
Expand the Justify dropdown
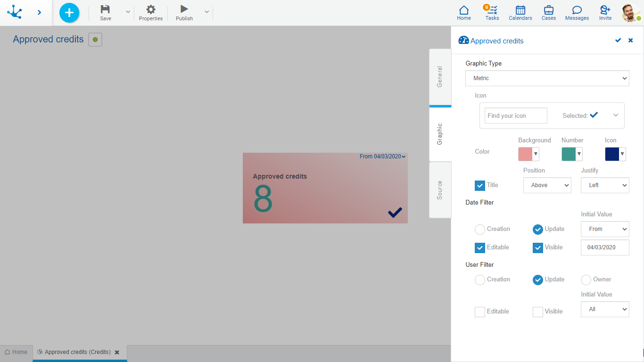[x=604, y=185]
